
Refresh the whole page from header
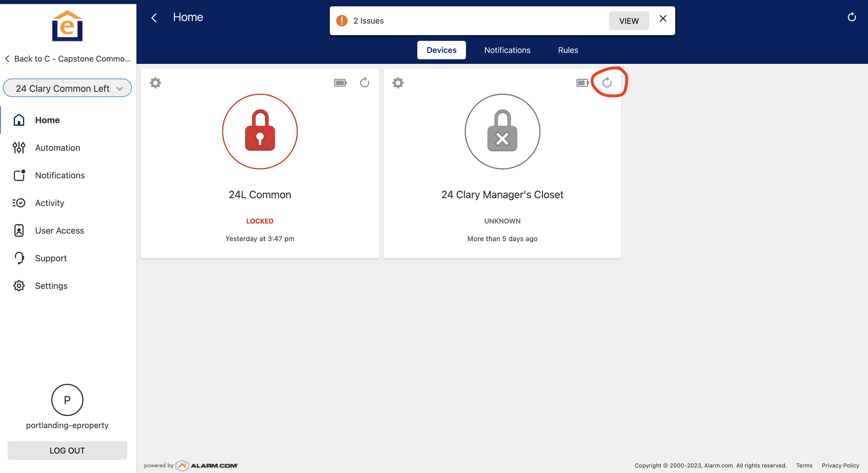(x=852, y=17)
